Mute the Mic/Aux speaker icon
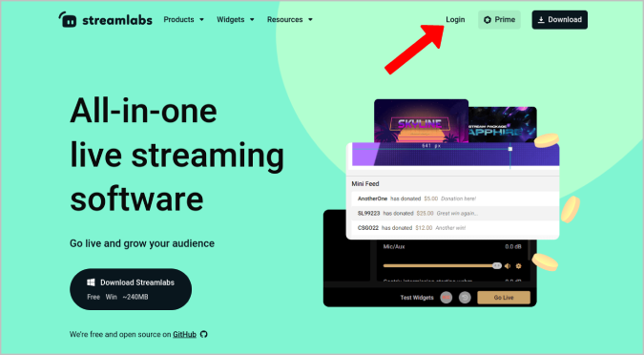Image resolution: width=644 pixels, height=355 pixels. pos(508,266)
